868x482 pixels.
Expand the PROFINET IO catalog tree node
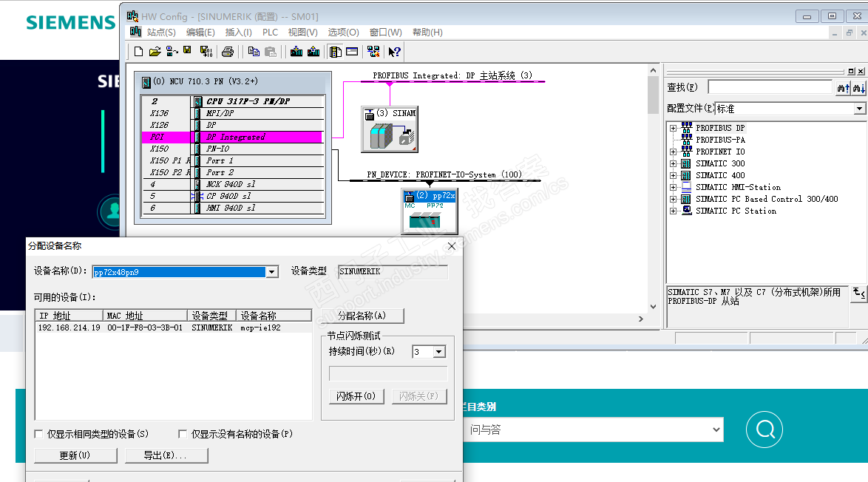coord(673,152)
